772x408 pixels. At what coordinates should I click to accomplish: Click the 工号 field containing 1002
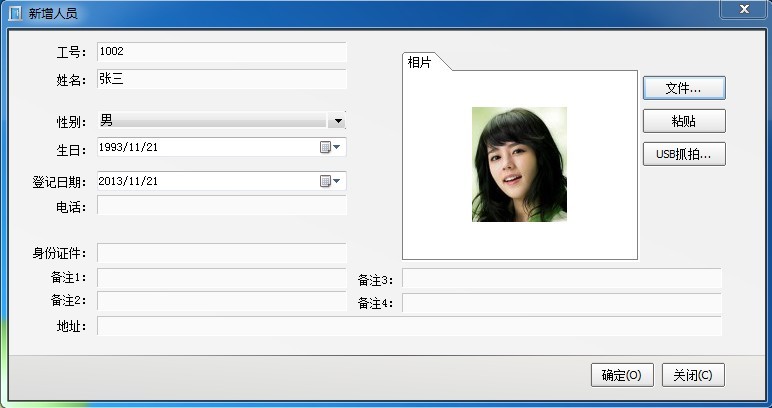click(222, 52)
